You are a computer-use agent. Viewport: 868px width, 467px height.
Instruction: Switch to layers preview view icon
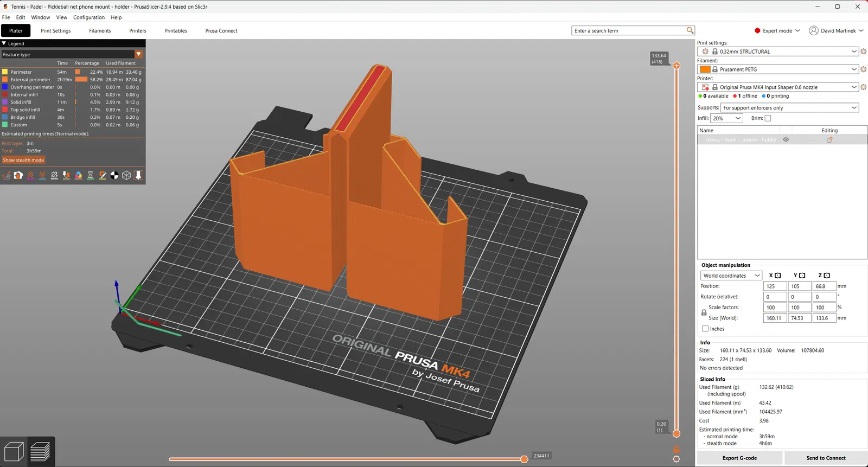click(41, 451)
